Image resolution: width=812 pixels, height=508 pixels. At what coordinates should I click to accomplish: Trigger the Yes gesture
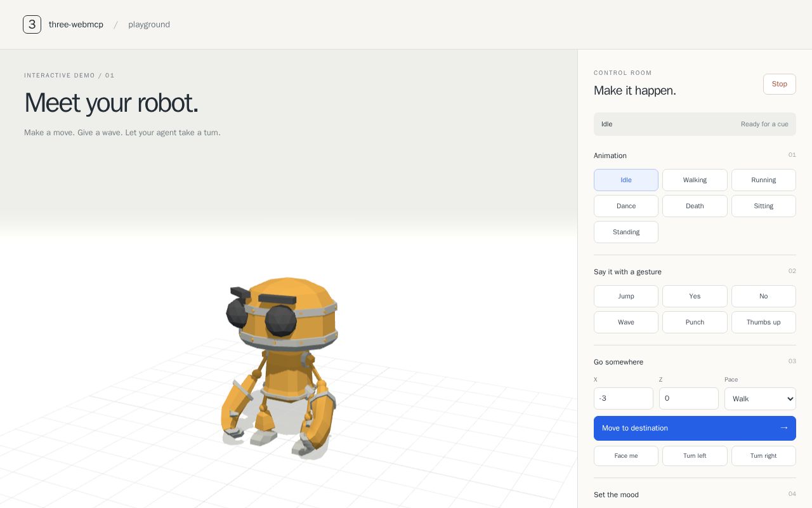695,296
